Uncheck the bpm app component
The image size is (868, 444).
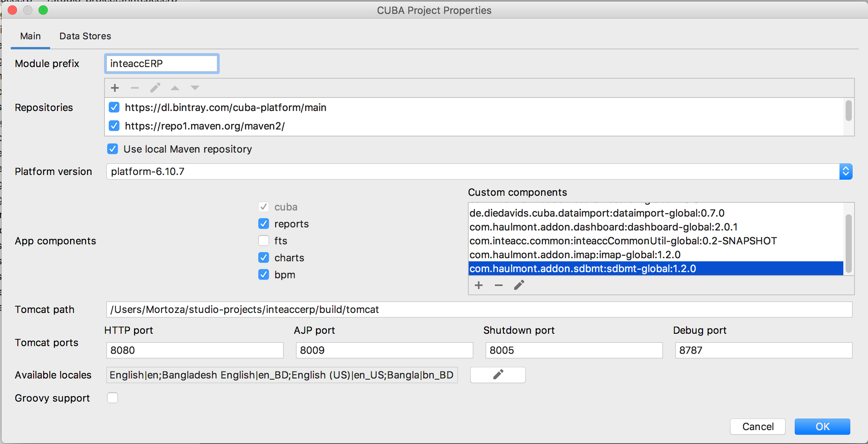(264, 274)
